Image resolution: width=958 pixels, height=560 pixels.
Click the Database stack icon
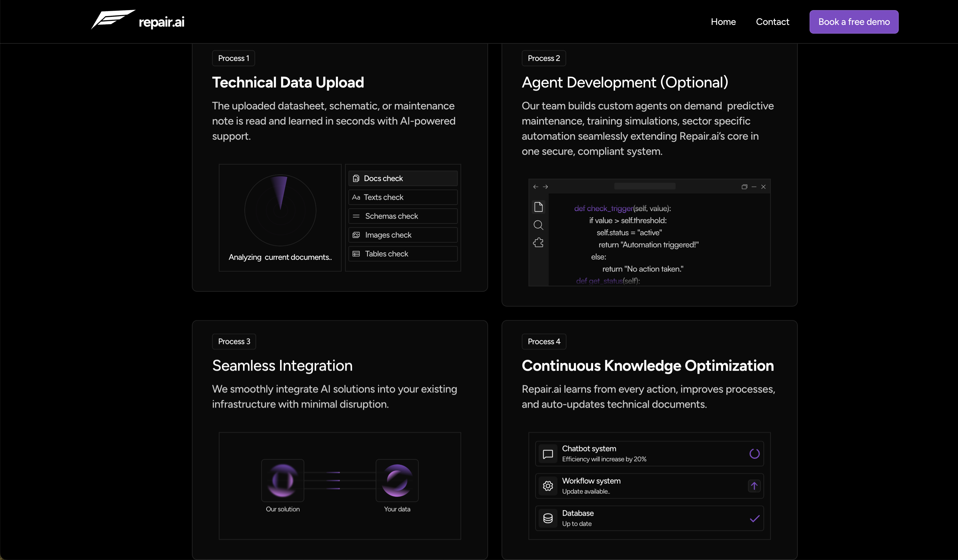548,518
